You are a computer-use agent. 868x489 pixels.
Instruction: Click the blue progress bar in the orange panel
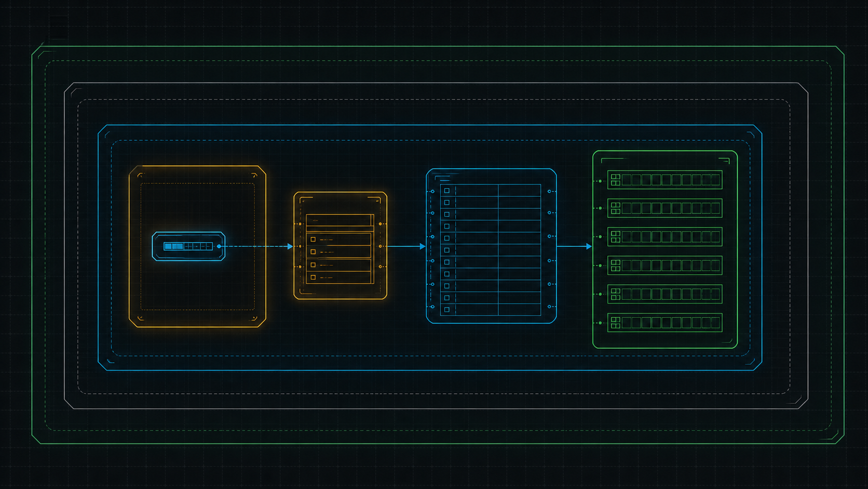click(x=188, y=246)
